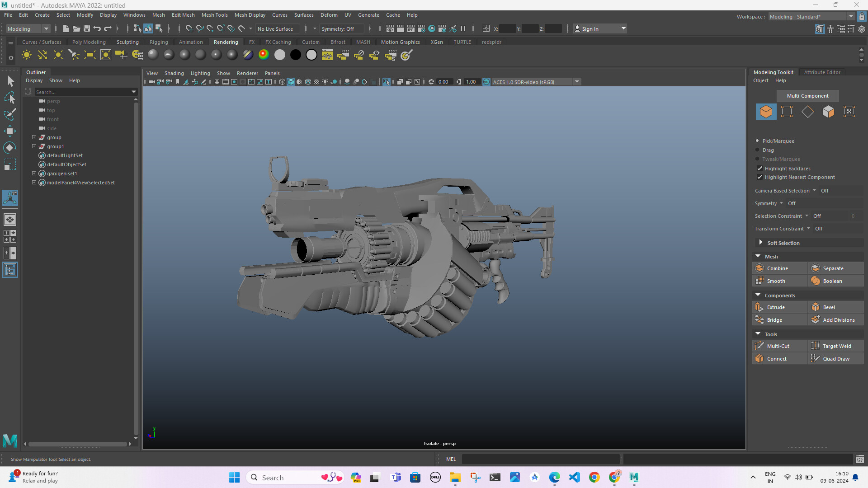Switch to the Attribute Editor tab
This screenshot has width=868, height=488.
point(822,72)
